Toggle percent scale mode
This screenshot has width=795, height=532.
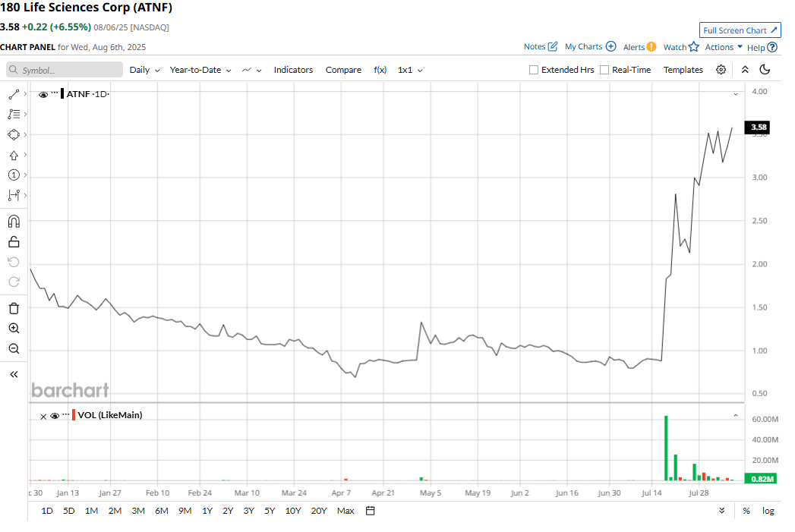click(746, 511)
